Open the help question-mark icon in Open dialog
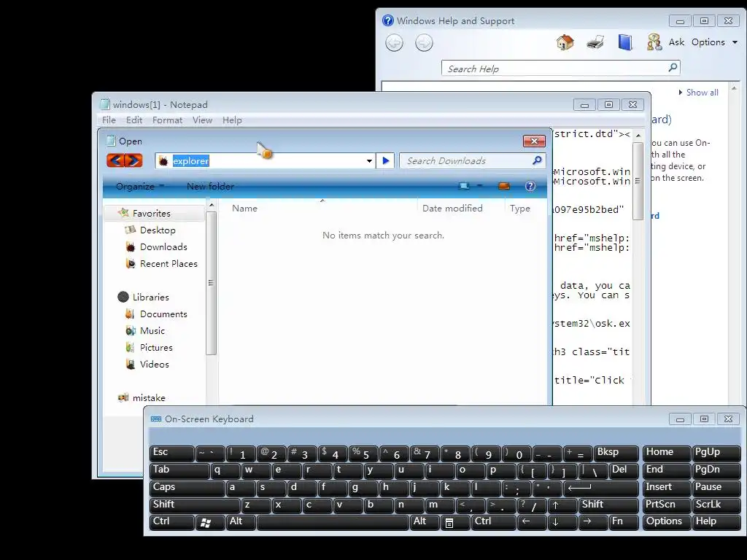Viewport: 747px width, 560px height. click(530, 186)
